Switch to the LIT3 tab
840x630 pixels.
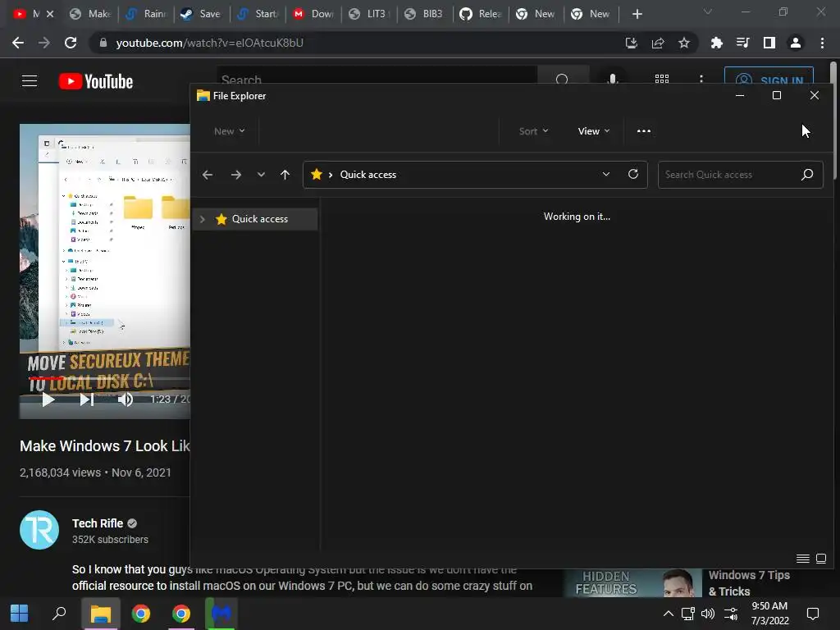[368, 14]
